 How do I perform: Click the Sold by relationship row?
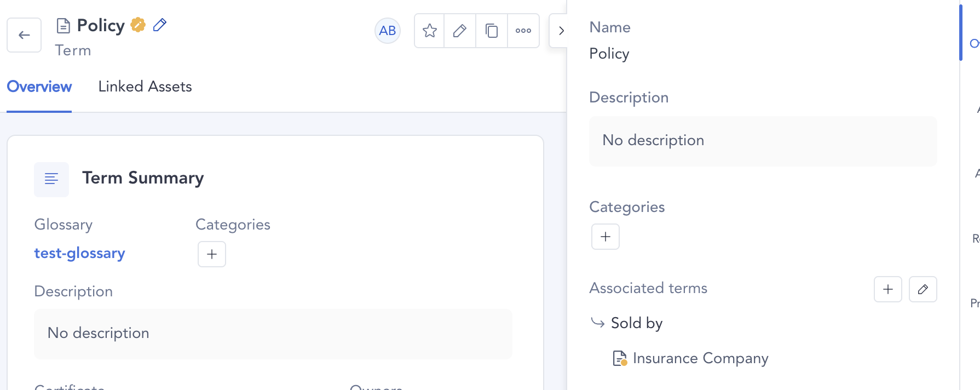tap(636, 323)
